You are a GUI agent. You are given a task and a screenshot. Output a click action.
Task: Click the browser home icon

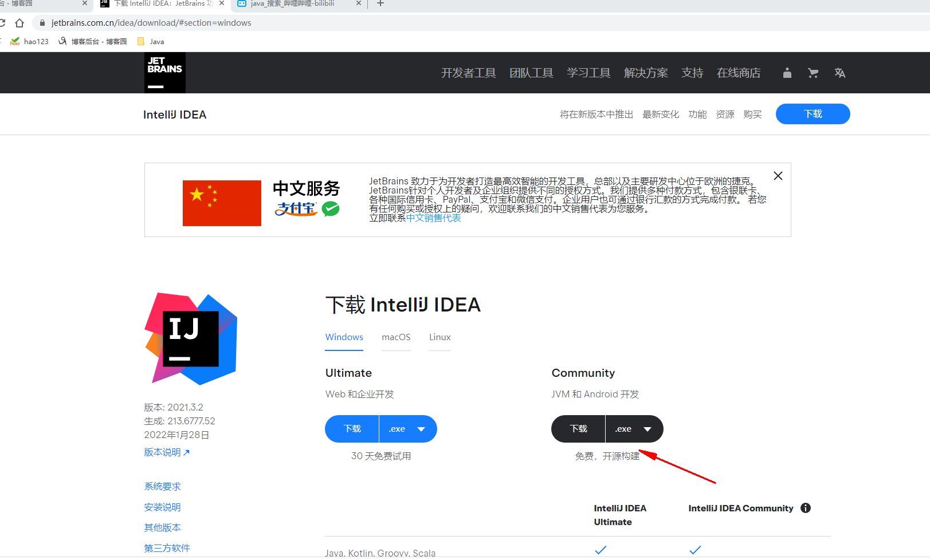point(19,23)
